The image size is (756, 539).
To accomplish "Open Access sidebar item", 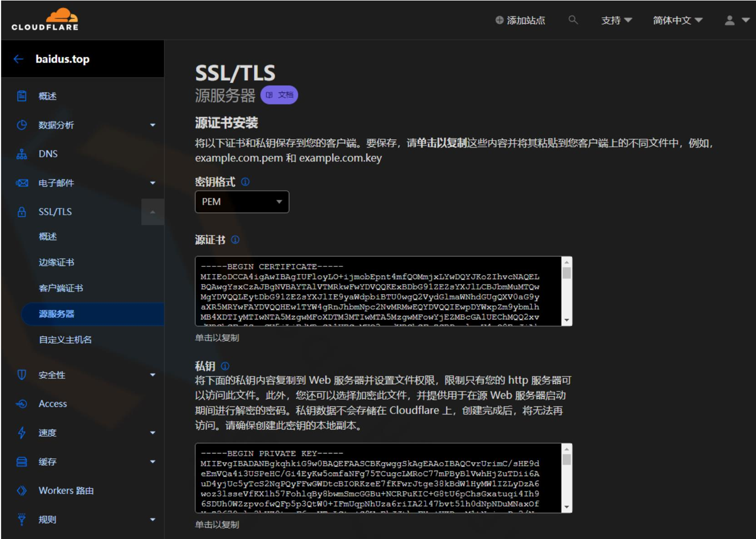I will tap(53, 404).
